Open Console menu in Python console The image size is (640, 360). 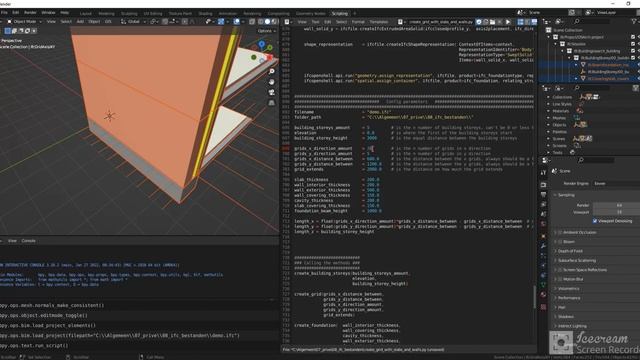pos(29,241)
